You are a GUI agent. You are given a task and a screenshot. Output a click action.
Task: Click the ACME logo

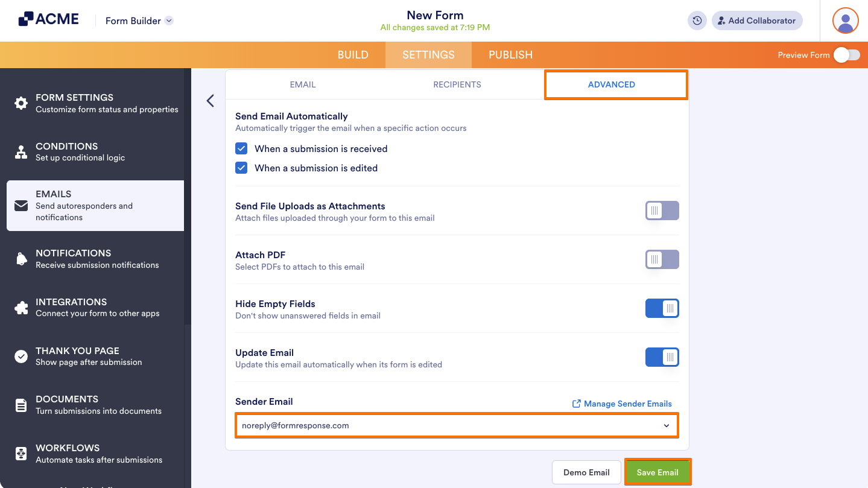pos(49,19)
